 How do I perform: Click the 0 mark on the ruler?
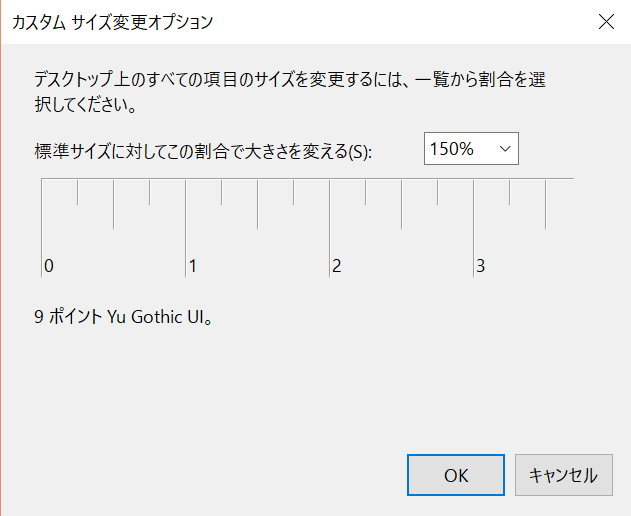(47, 266)
